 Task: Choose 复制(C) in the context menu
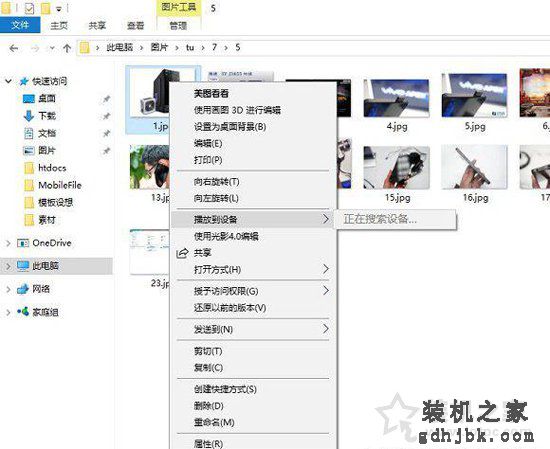pos(208,368)
